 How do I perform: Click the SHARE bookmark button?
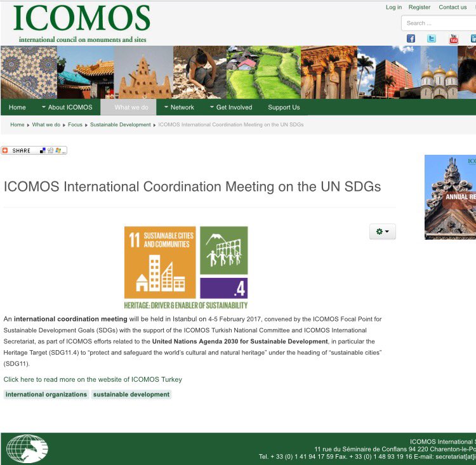point(34,150)
